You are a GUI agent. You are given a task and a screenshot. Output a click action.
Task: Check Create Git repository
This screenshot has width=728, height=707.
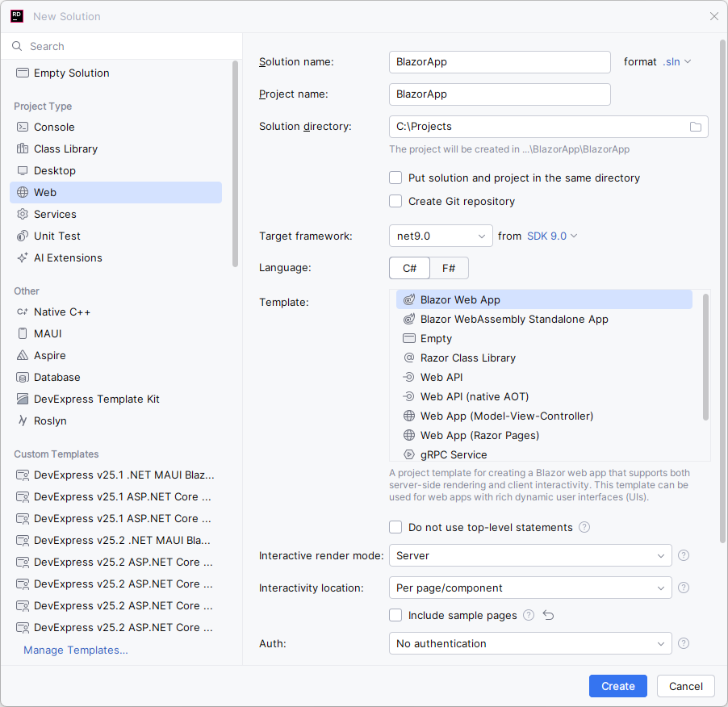click(395, 201)
